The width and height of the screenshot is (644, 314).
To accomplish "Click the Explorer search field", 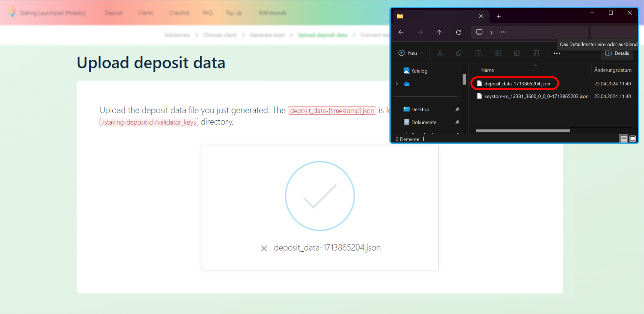I will pyautogui.click(x=614, y=32).
